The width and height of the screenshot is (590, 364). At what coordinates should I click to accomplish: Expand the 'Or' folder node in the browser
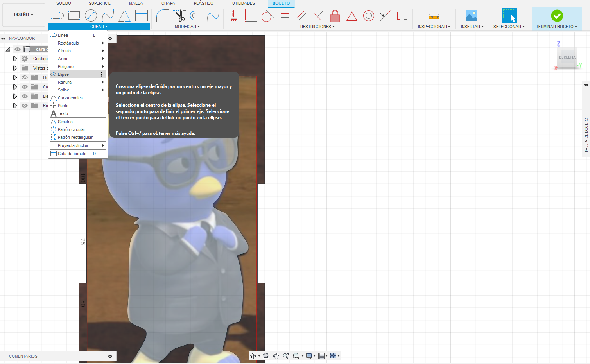[x=15, y=77]
